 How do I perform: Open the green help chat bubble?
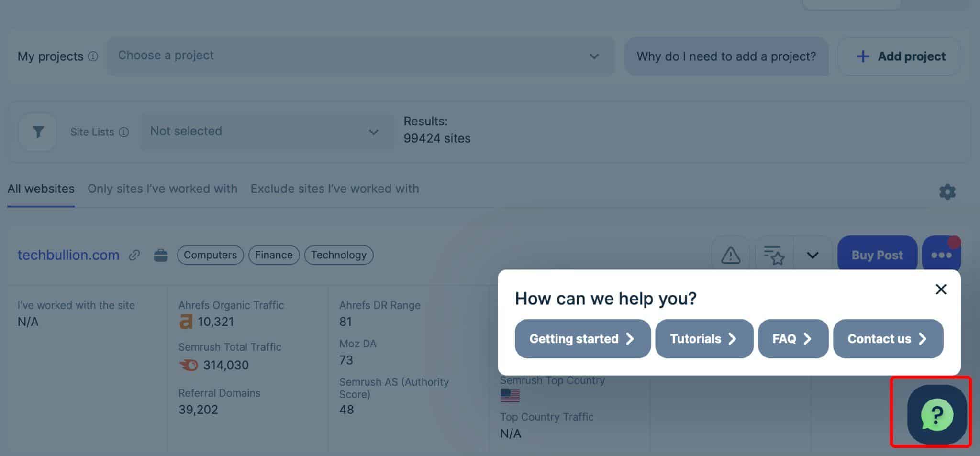coord(936,414)
